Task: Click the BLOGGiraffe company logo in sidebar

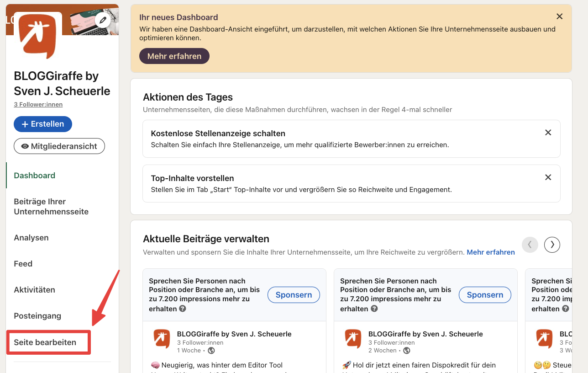Action: tap(38, 36)
